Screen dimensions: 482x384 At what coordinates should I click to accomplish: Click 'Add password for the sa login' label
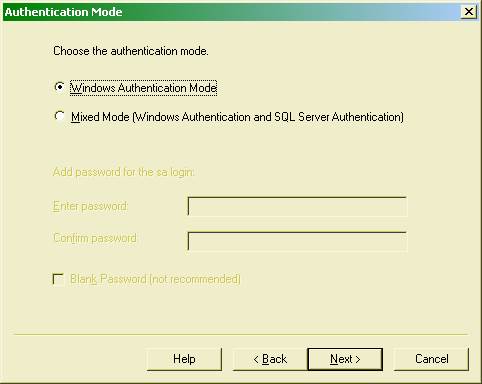point(123,172)
